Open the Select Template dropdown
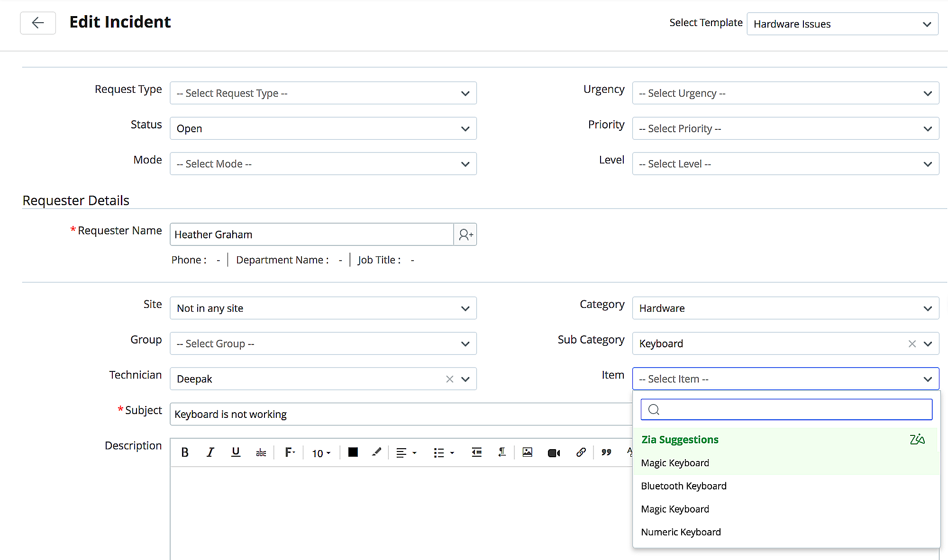Screen dimensions: 948x560 coord(842,24)
